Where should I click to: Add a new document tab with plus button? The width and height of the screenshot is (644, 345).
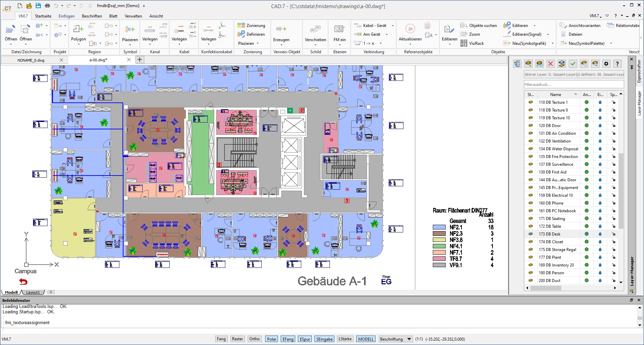(140, 60)
